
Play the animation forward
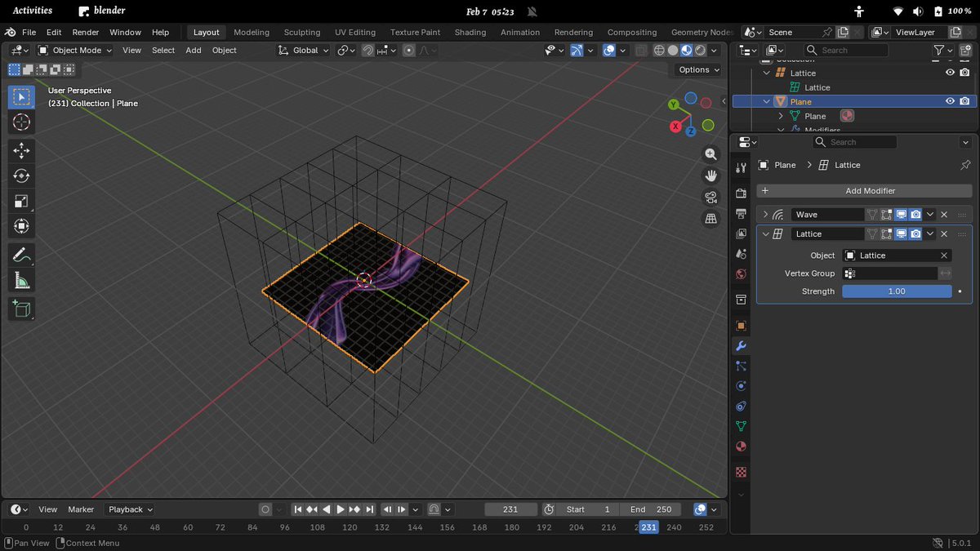pos(341,509)
